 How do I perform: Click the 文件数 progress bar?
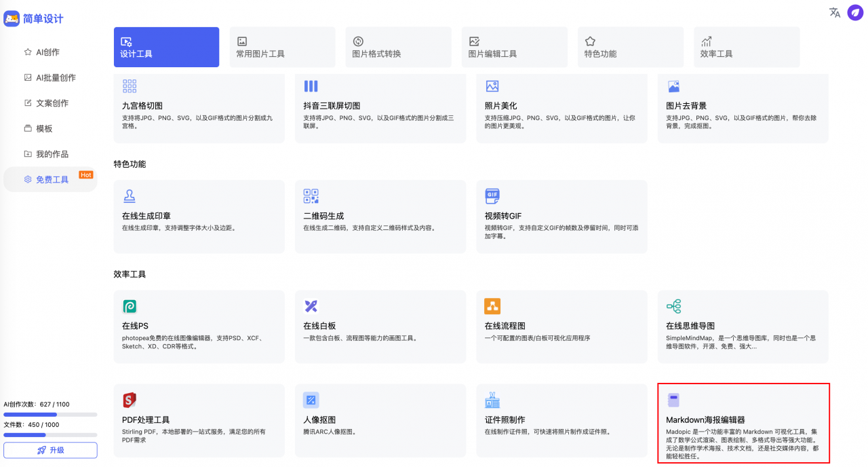(50, 434)
